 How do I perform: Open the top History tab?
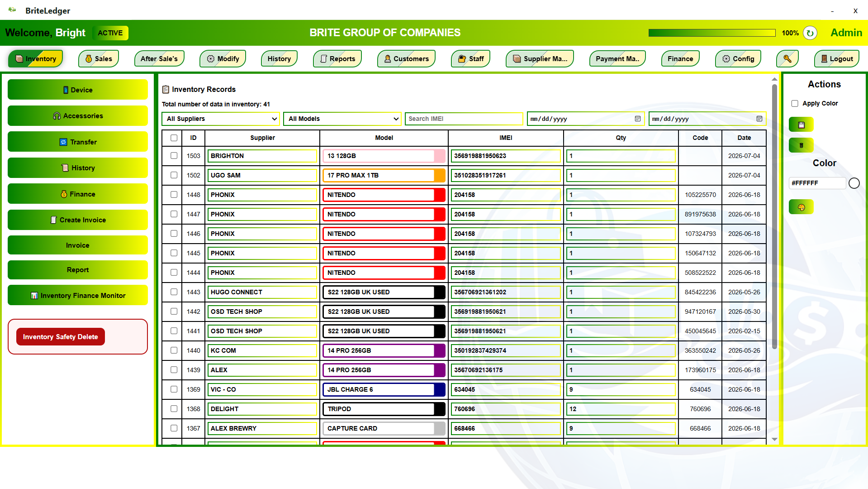click(279, 59)
